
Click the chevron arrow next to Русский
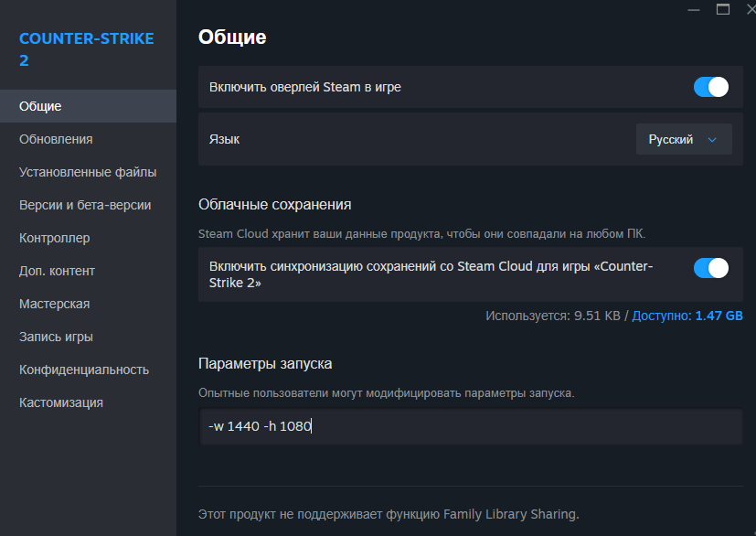(x=711, y=140)
